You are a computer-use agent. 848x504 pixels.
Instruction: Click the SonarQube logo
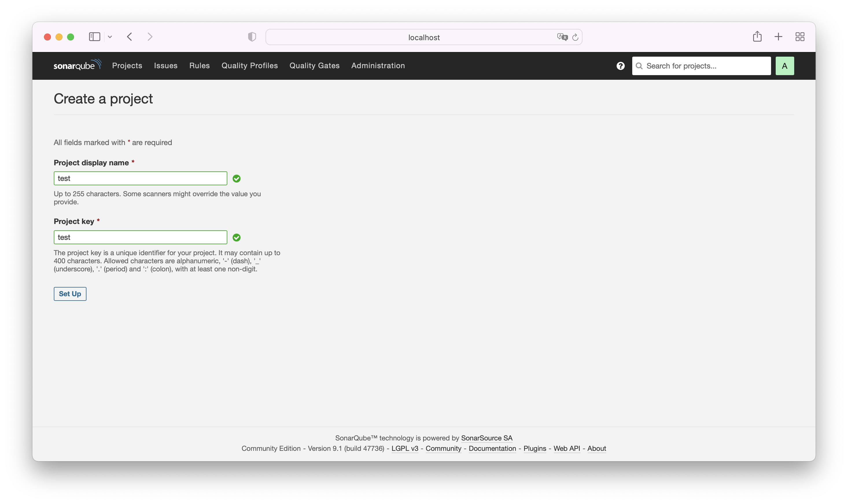[77, 65]
